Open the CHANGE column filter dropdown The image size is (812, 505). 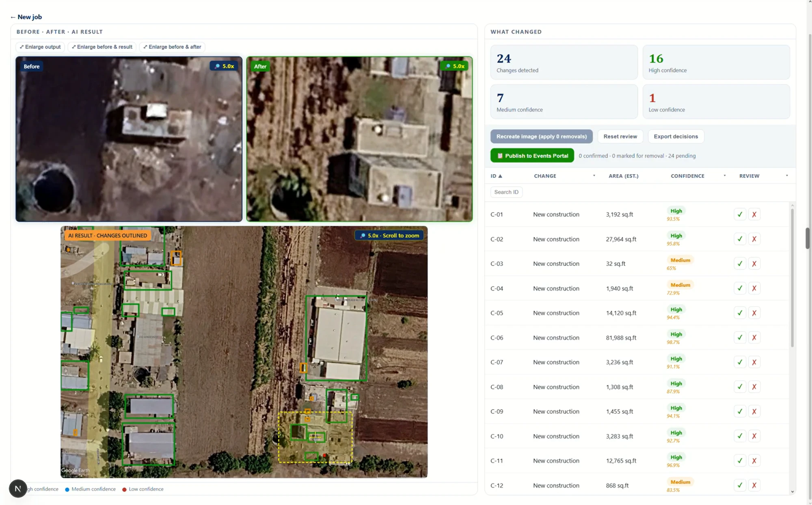coord(594,176)
